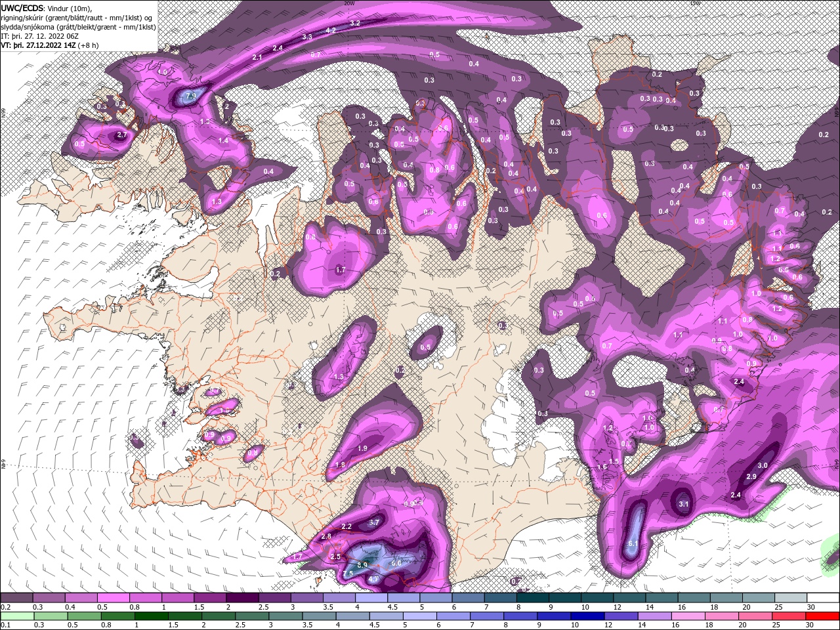The height and width of the screenshot is (630, 840).
Task: Click the 2.9 precipitation value
Action: (x=752, y=476)
